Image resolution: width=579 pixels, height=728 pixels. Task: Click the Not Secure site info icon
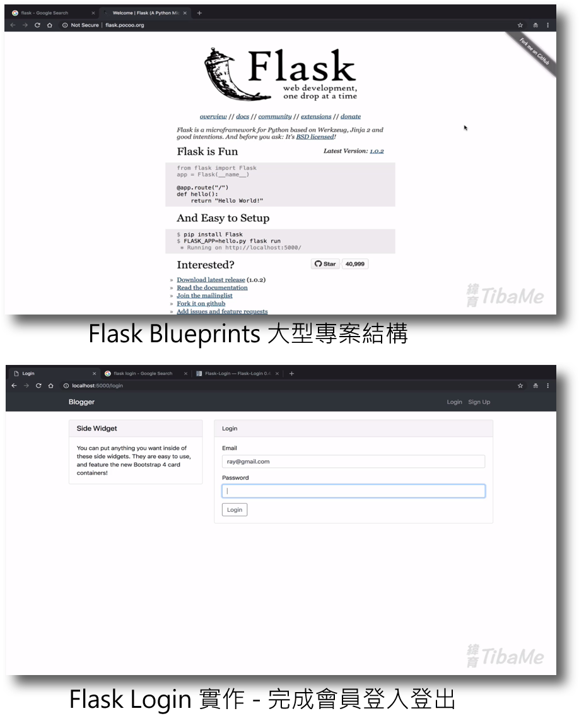[65, 25]
